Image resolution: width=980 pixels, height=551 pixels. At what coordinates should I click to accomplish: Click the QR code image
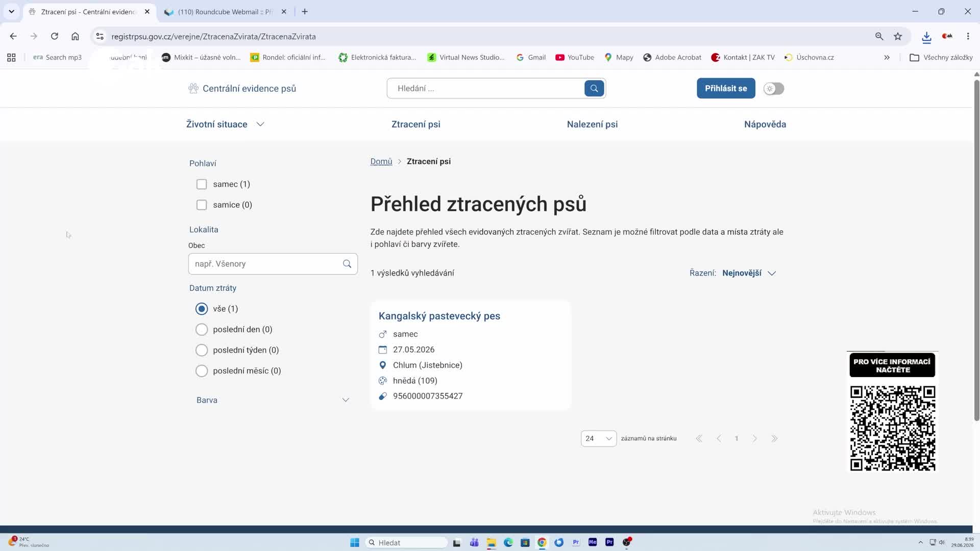click(892, 429)
